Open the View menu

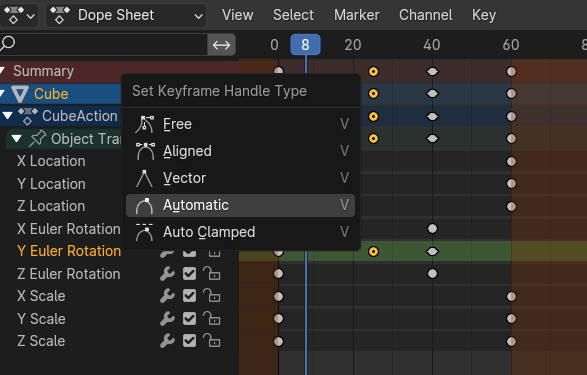[x=237, y=15]
